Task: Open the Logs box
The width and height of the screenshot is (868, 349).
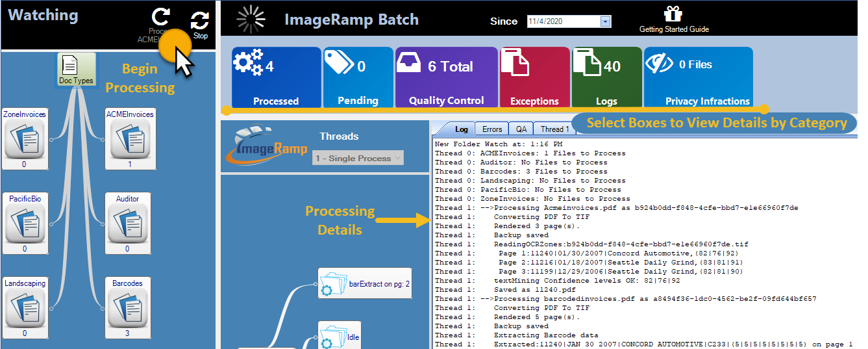Action: [x=606, y=77]
